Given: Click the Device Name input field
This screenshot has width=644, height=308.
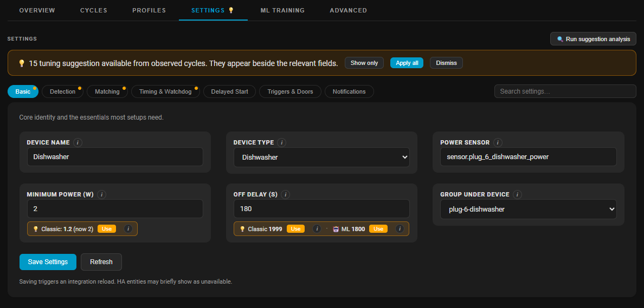Looking at the screenshot, I should click(x=115, y=156).
